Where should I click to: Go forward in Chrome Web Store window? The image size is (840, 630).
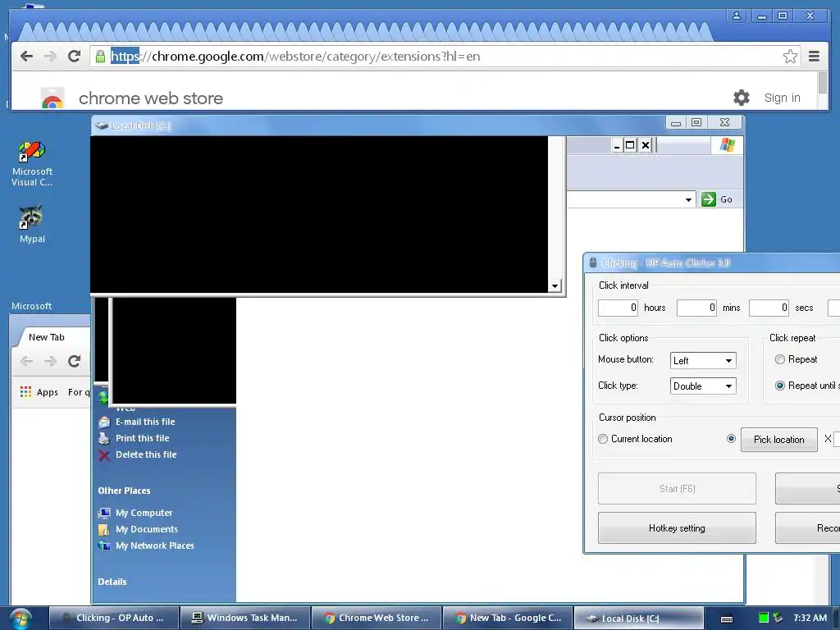tap(50, 57)
